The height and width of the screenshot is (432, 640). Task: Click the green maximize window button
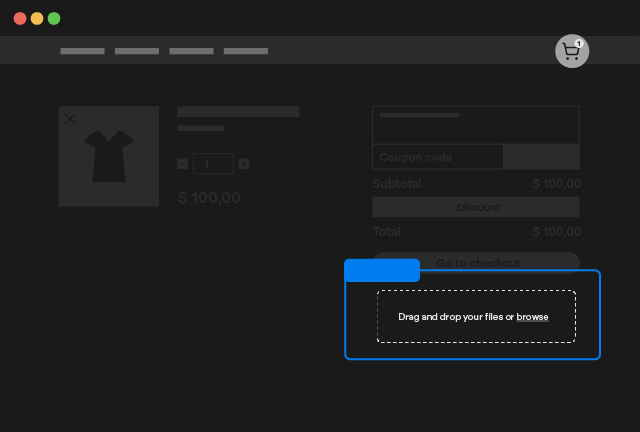54,18
